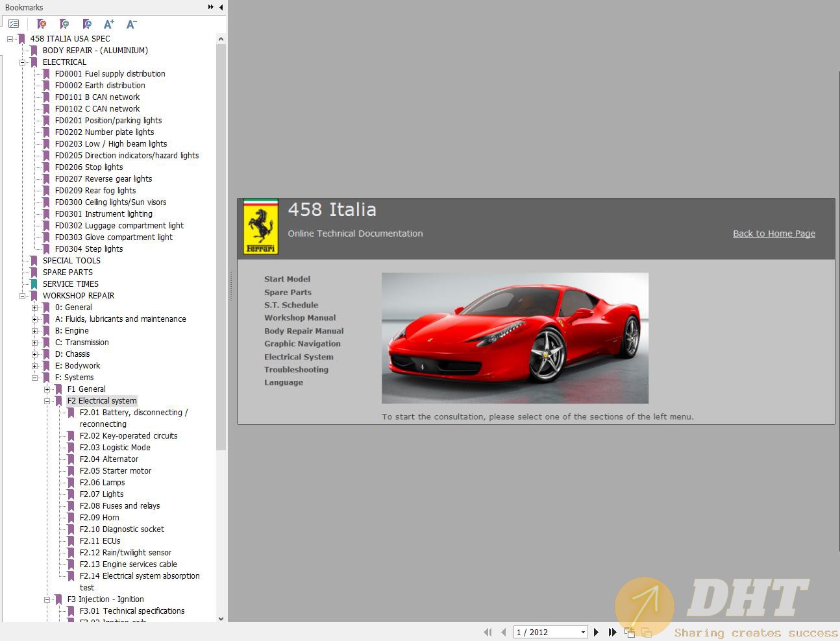Collapse the ELECTRICAL bookmark node
840x641 pixels.
point(22,62)
